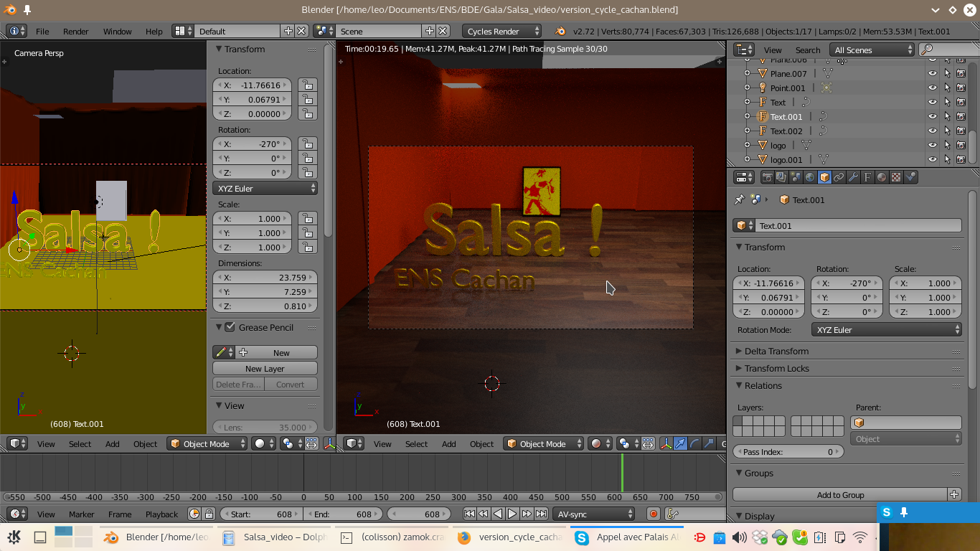Click the outliner Search menu

pyautogui.click(x=807, y=50)
